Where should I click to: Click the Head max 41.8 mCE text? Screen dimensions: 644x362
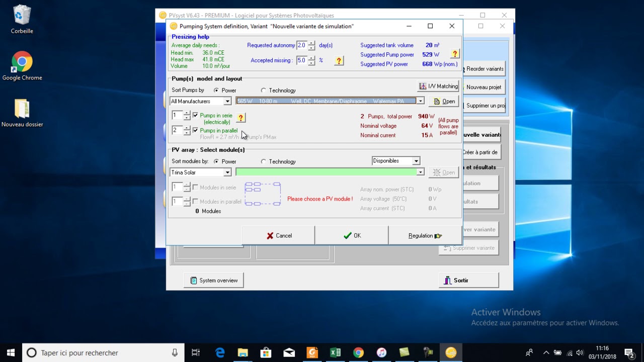[x=198, y=59]
